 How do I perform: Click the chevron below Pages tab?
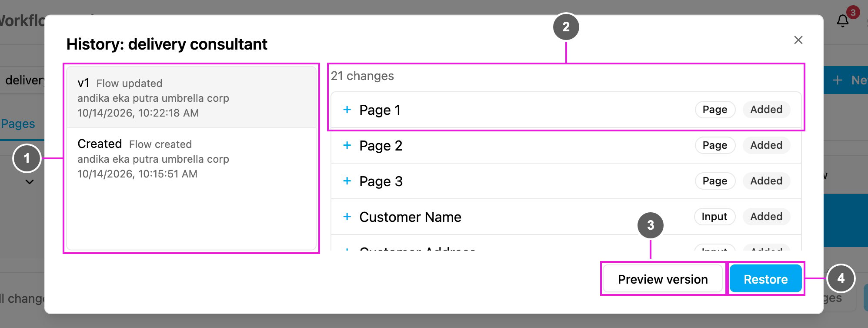[x=30, y=182]
